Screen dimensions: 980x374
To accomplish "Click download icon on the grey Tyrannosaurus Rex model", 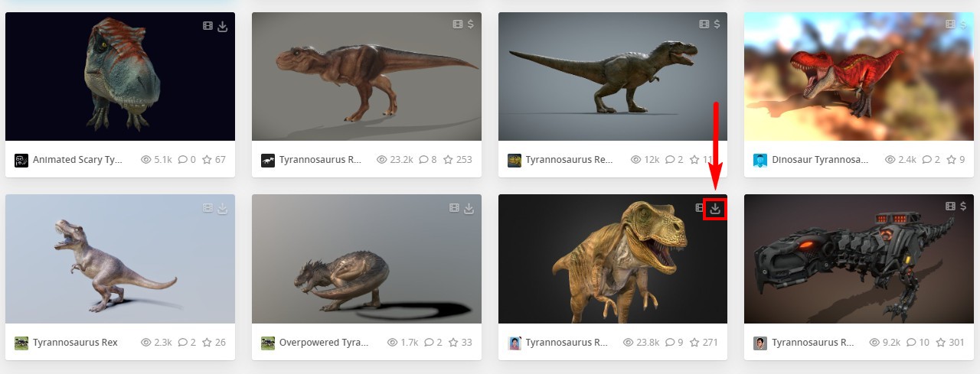I will [223, 208].
